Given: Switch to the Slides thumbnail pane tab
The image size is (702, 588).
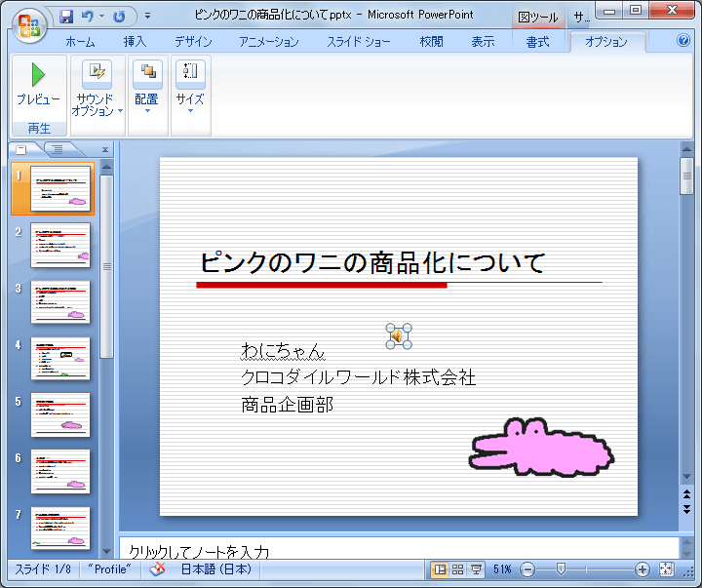Looking at the screenshot, I should pos(21,149).
